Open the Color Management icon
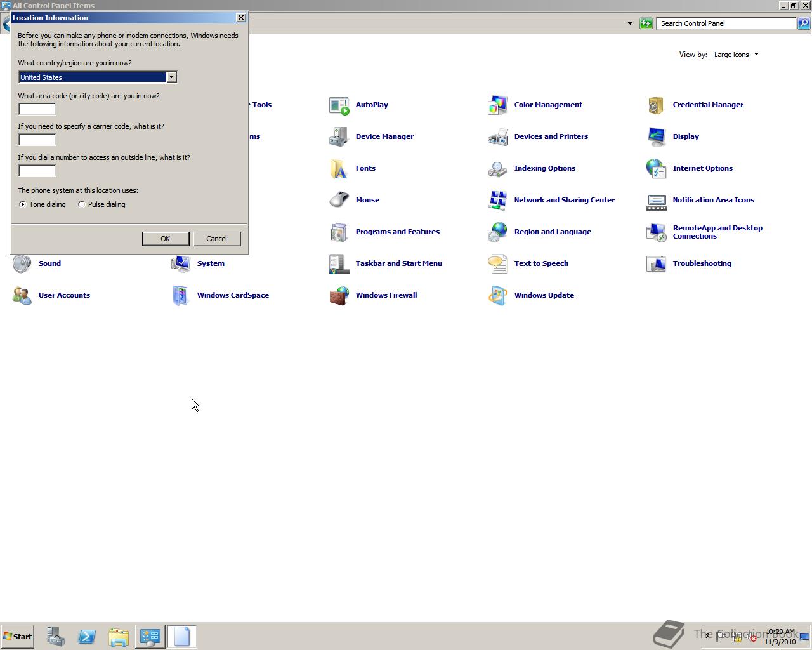 498,105
